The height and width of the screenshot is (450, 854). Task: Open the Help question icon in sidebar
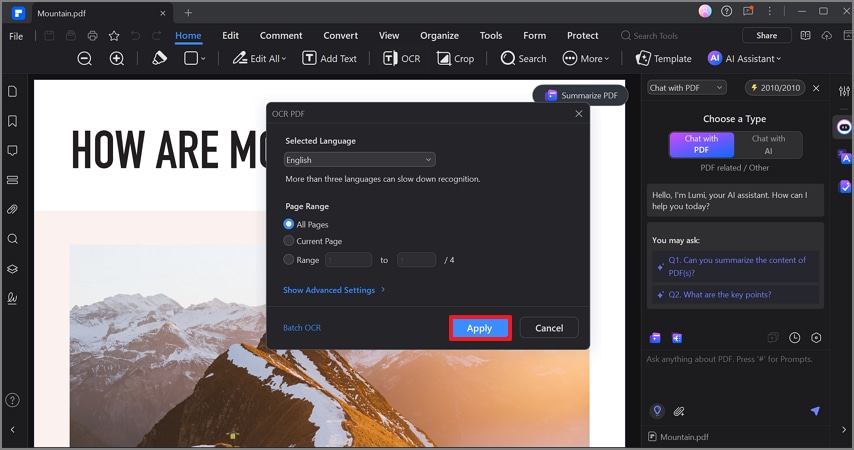(12, 400)
